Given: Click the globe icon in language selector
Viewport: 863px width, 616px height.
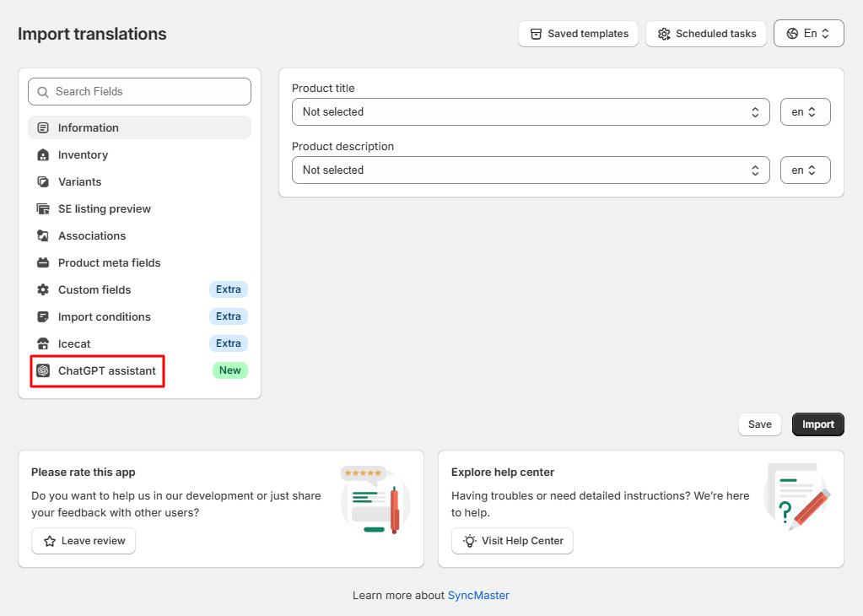Looking at the screenshot, I should pyautogui.click(x=792, y=34).
